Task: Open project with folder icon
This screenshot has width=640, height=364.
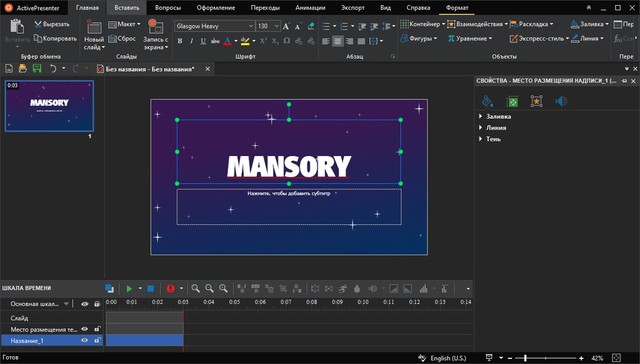Action: click(x=23, y=69)
